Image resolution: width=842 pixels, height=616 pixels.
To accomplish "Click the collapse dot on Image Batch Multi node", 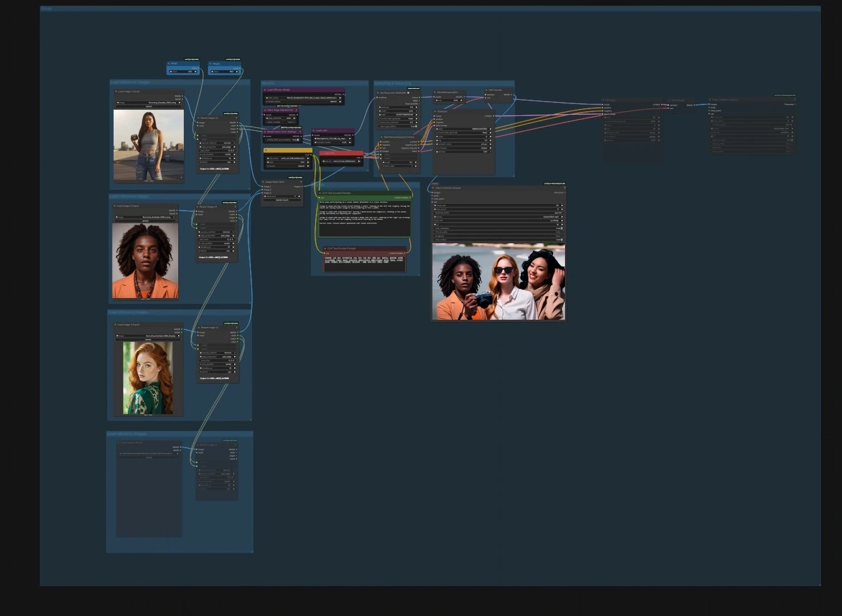I will (263, 182).
